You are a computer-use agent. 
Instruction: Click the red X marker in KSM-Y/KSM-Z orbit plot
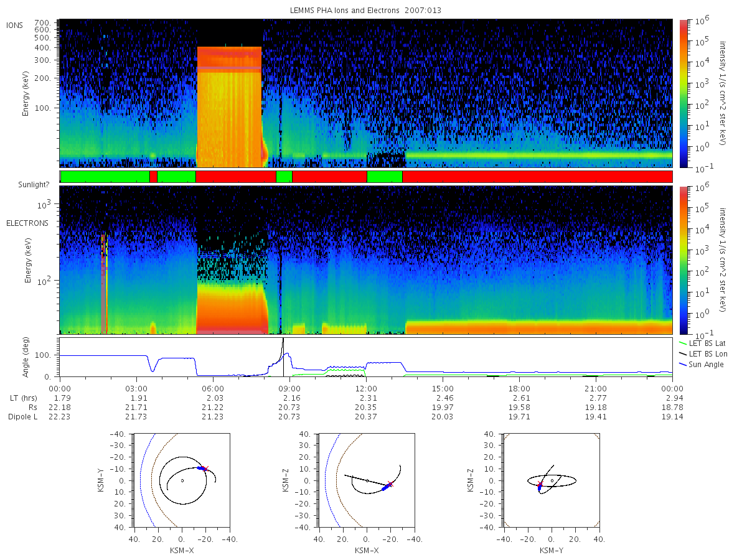(x=540, y=483)
